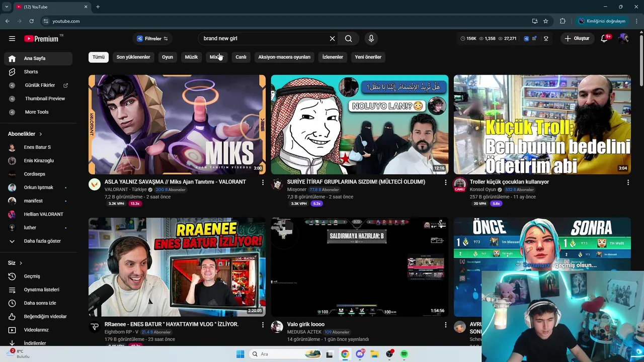Click the YouTube Premium logo
This screenshot has width=644, height=362.
tap(41, 39)
